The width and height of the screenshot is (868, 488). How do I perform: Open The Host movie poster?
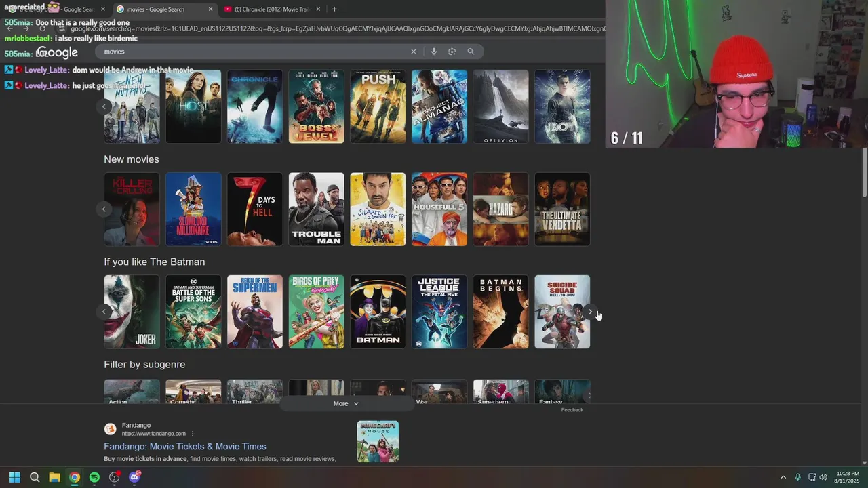coord(193,106)
